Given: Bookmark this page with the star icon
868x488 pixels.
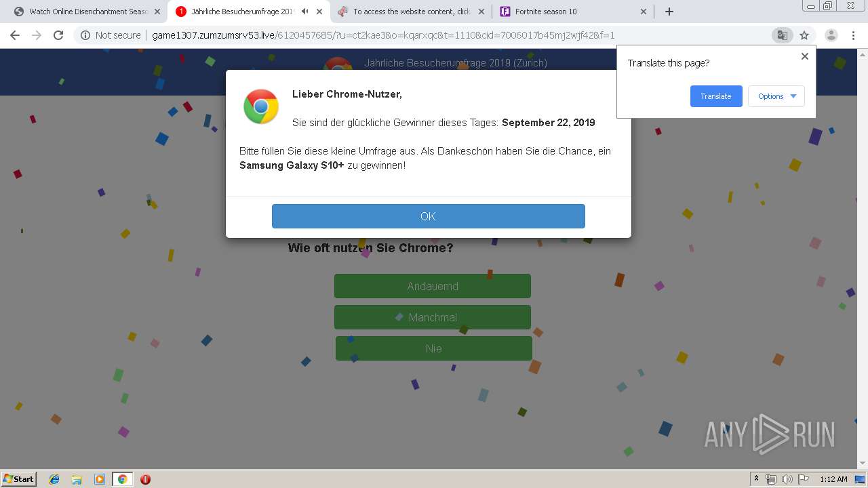Looking at the screenshot, I should (x=804, y=35).
